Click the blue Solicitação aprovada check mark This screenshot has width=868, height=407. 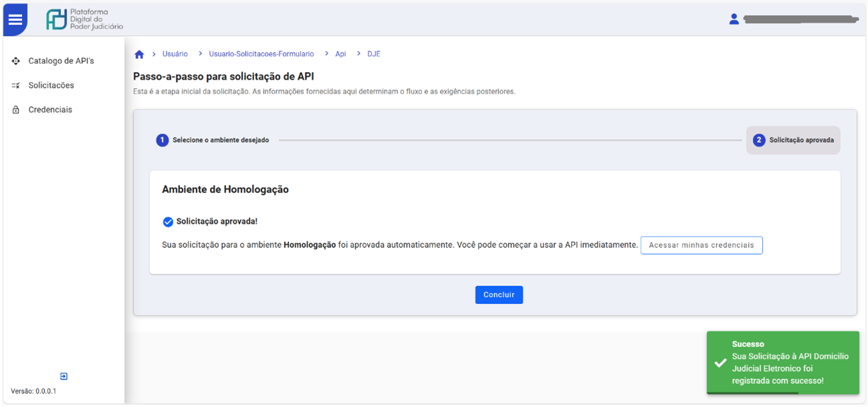pos(167,221)
